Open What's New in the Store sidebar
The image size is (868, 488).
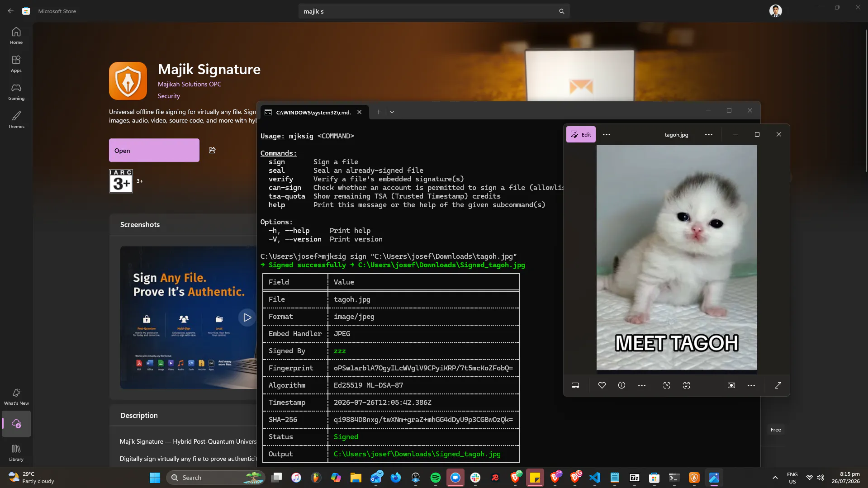pos(16,397)
